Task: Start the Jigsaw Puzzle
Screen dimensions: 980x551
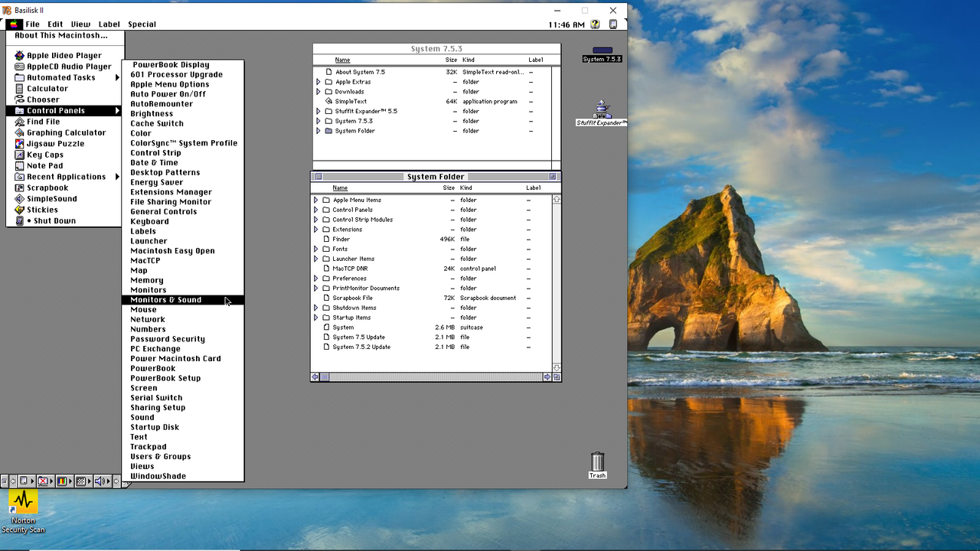Action: (64, 143)
